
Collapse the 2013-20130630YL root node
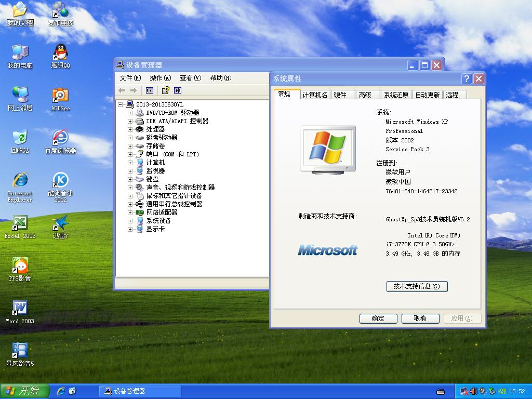click(x=120, y=104)
